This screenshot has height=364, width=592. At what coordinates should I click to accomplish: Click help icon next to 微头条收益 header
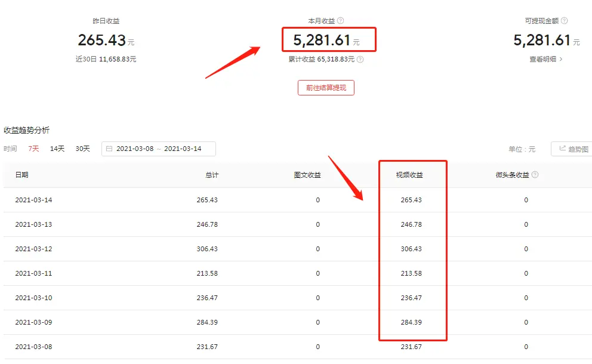535,175
